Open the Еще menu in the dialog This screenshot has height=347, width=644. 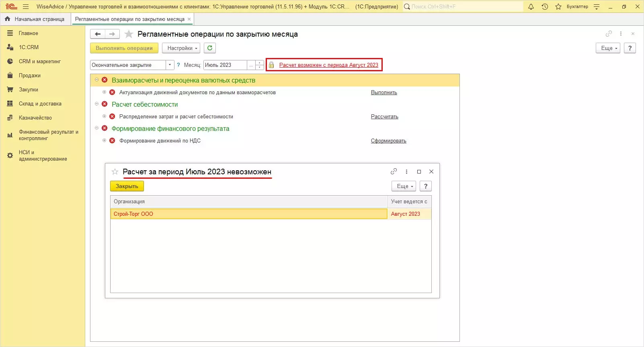click(x=404, y=186)
